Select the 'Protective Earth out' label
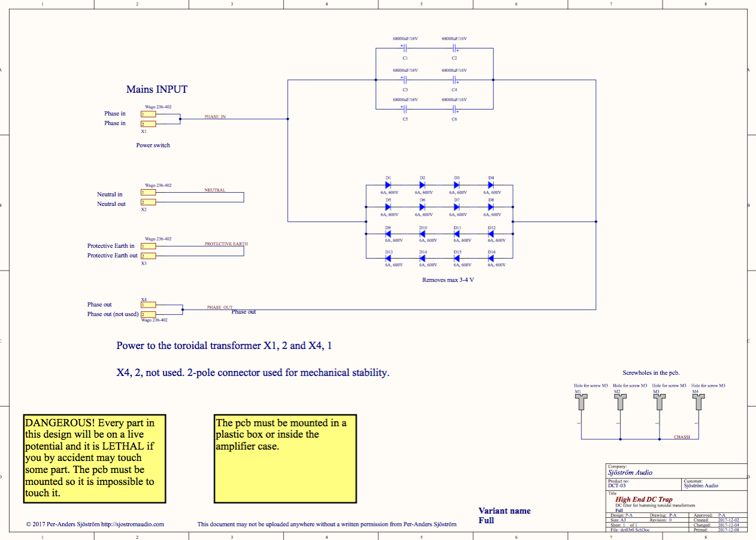Viewport: 756px width, 540px height. tap(113, 256)
